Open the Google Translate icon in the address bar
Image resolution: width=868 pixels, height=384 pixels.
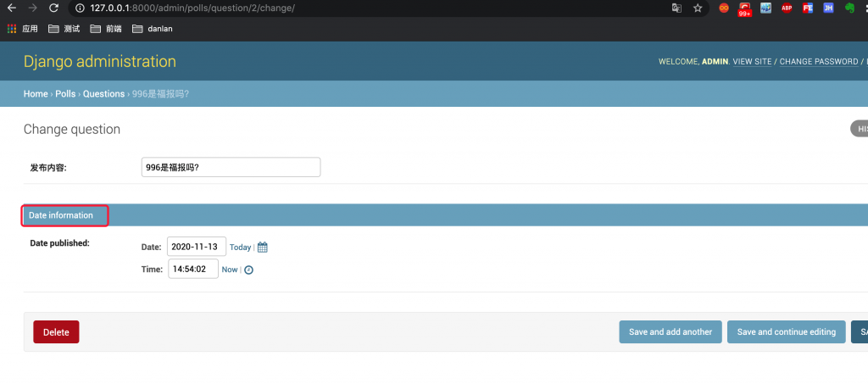[676, 8]
